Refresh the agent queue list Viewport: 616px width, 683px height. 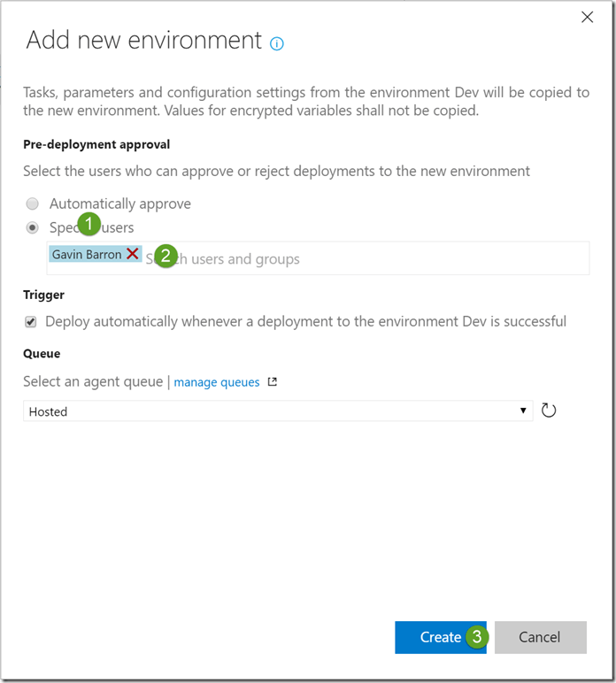click(x=549, y=411)
